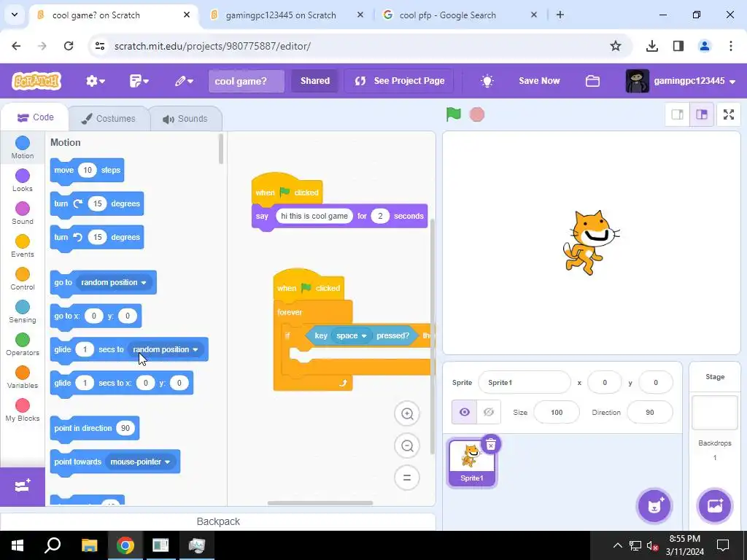Select the Sound block category
The image size is (747, 560).
coord(23,214)
